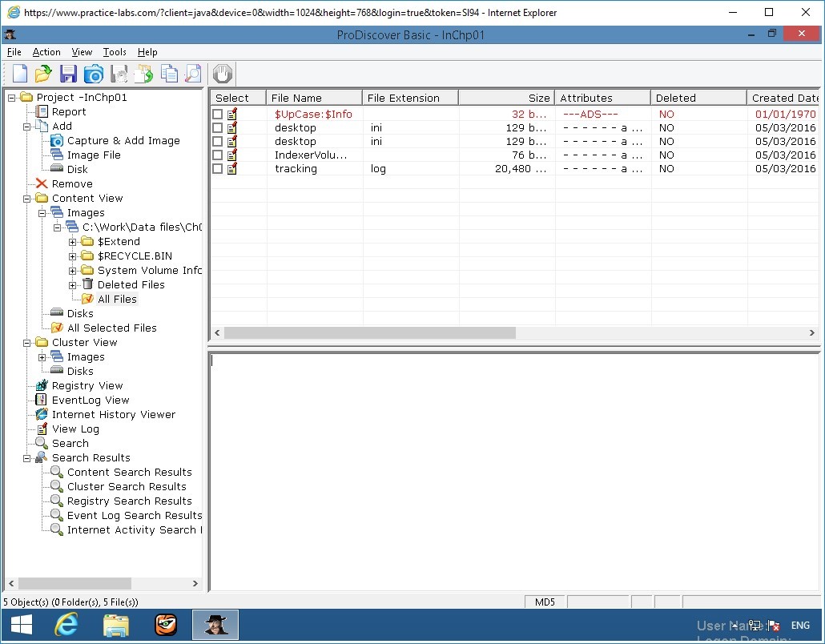Open the EventLog View
Image resolution: width=825 pixels, height=644 pixels.
[x=91, y=400]
